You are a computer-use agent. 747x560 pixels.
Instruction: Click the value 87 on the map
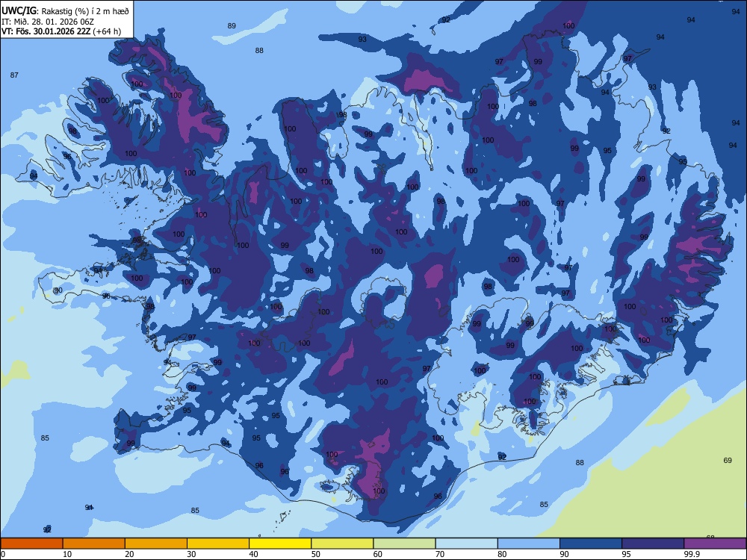[x=14, y=75]
